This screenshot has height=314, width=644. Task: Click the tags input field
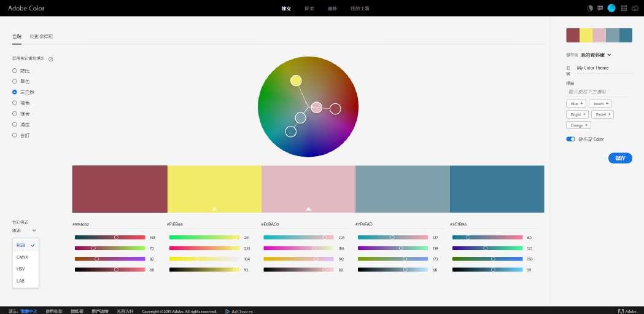tap(599, 92)
